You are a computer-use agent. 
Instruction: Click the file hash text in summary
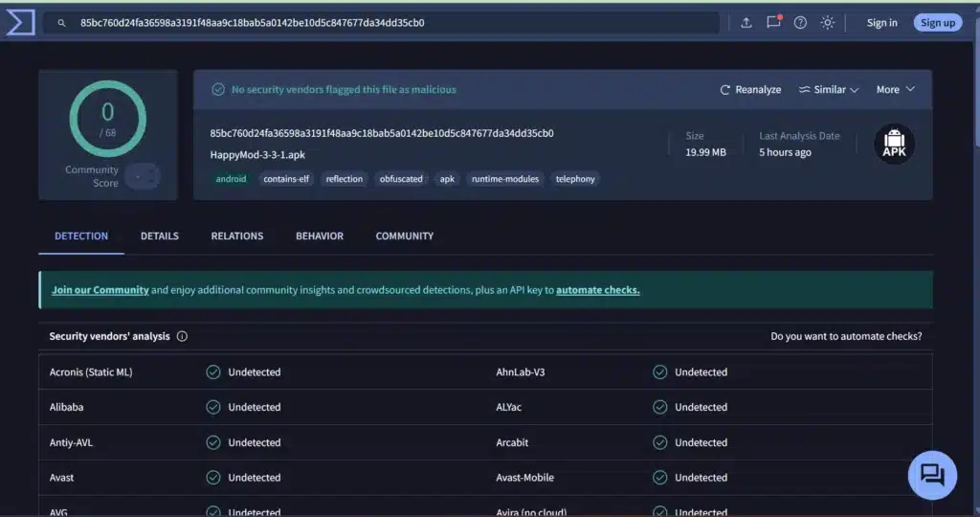pos(382,133)
